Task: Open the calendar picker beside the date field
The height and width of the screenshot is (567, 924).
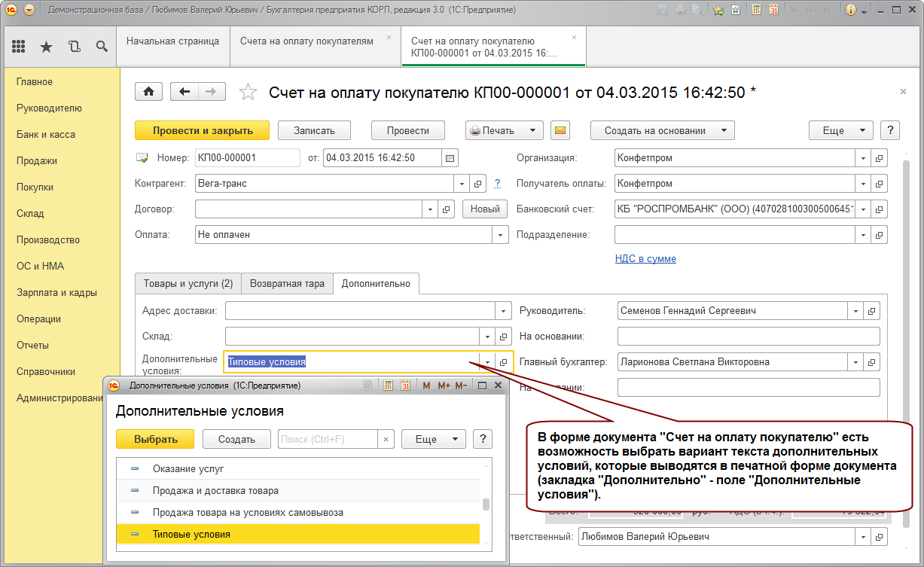Action: click(x=450, y=158)
